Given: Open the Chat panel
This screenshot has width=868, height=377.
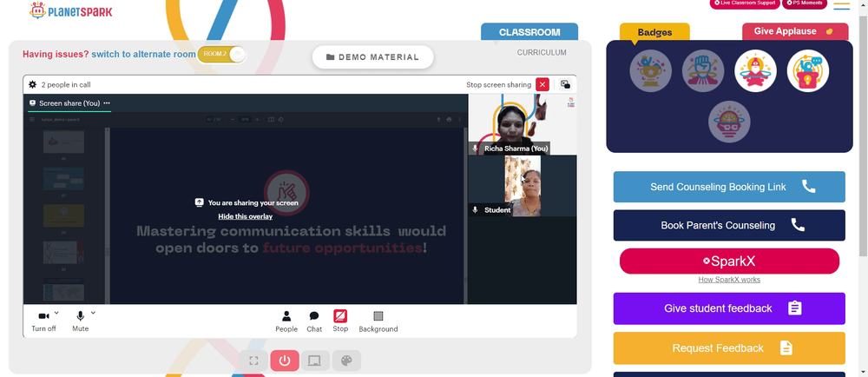Looking at the screenshot, I should tap(314, 321).
